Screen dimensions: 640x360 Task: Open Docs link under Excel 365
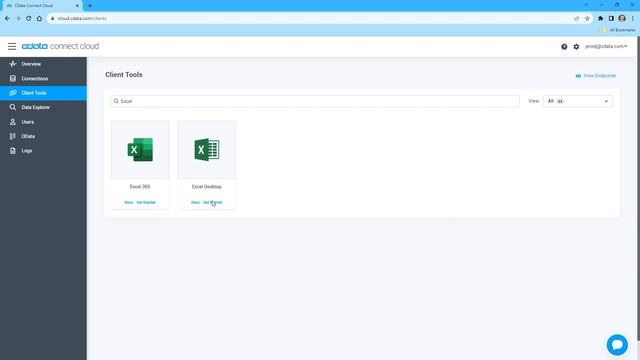point(129,202)
